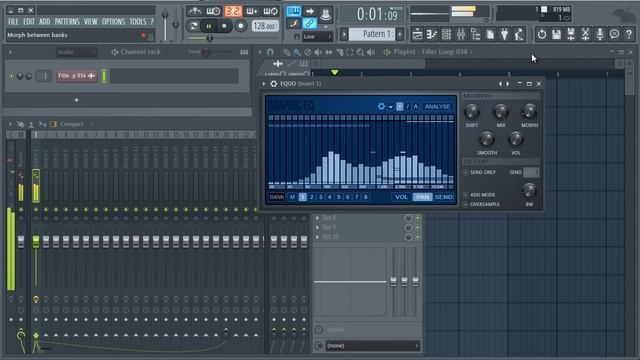
Task: Expand the EQUO window menu arrow
Action: (x=264, y=84)
